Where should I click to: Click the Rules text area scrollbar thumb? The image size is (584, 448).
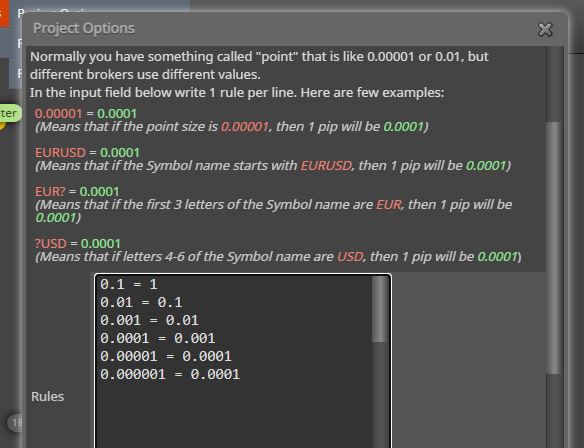[x=379, y=309]
